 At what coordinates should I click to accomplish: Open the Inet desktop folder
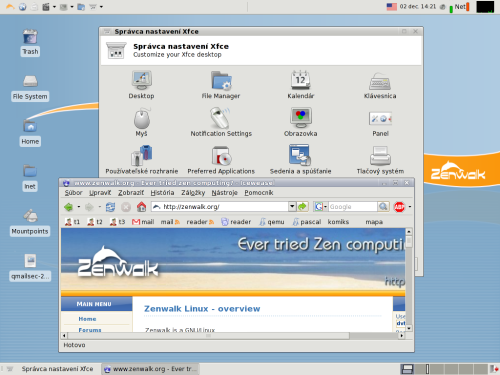click(30, 178)
